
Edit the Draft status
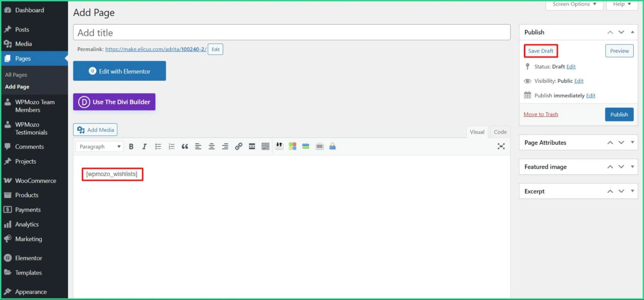pyautogui.click(x=571, y=66)
